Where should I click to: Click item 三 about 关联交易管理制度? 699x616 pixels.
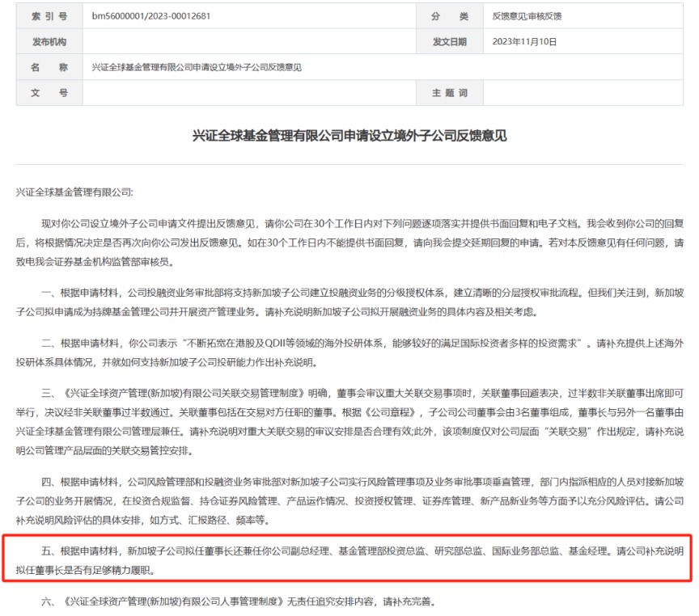pyautogui.click(x=349, y=422)
